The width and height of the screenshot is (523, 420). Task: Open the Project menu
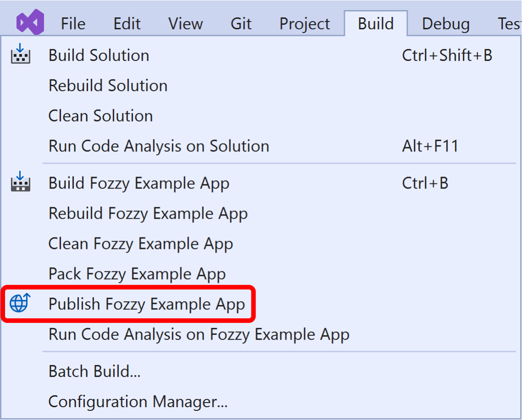[x=305, y=24]
